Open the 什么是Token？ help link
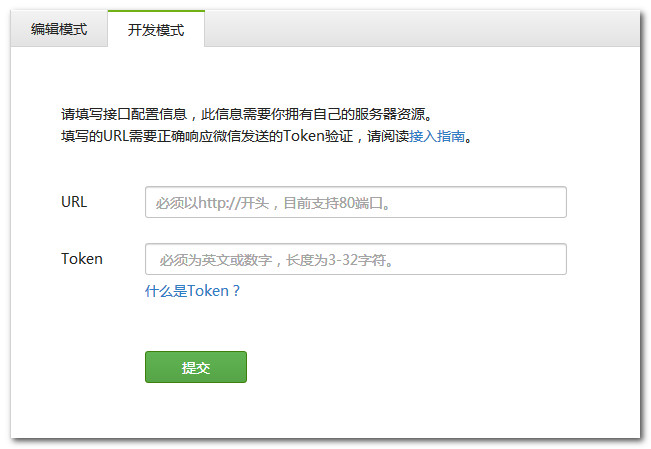 tap(192, 291)
